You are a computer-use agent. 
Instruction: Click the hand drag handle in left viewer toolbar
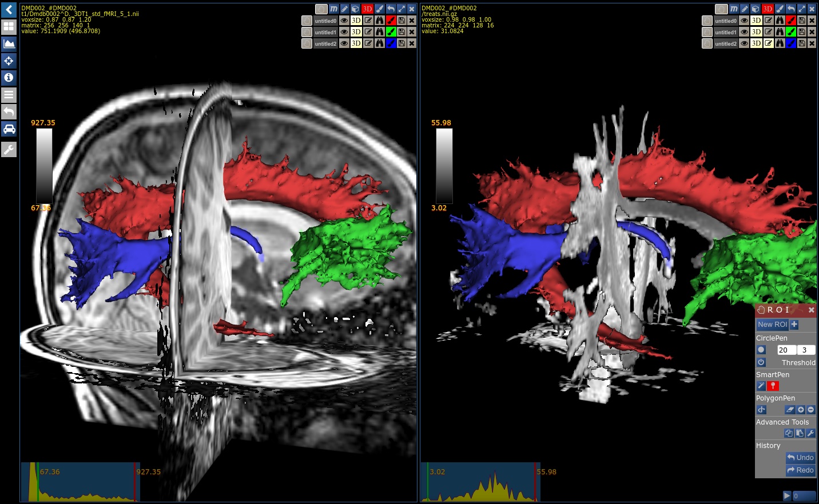321,9
